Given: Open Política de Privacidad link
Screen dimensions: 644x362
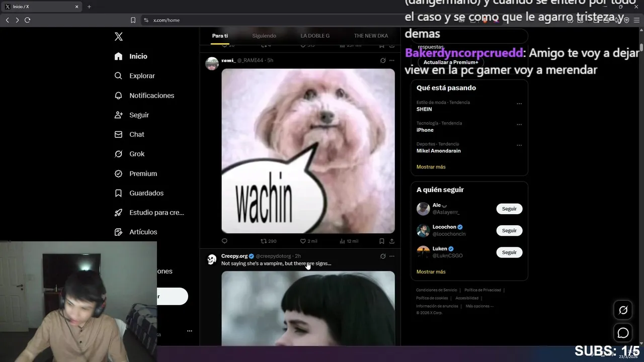Looking at the screenshot, I should click(x=482, y=290).
